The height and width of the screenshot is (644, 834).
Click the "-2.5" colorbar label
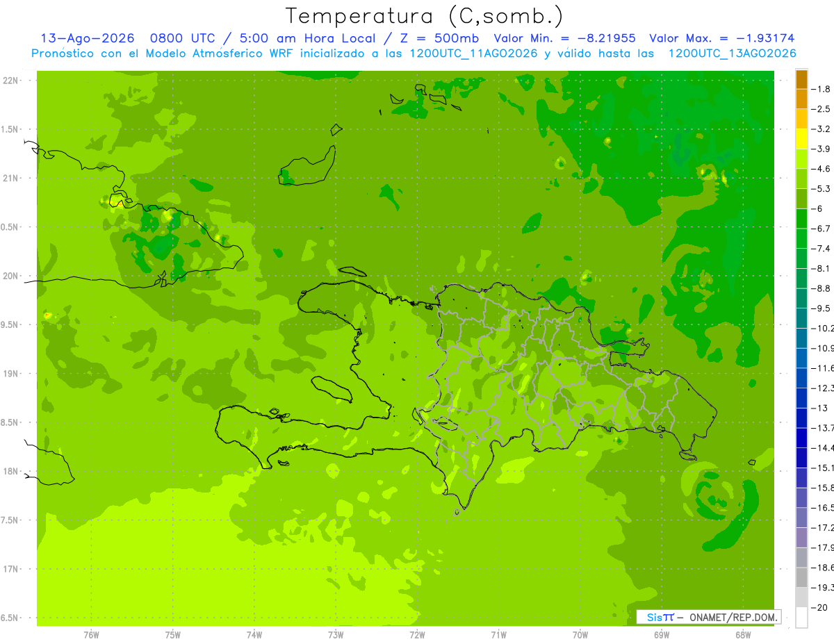pyautogui.click(x=822, y=109)
